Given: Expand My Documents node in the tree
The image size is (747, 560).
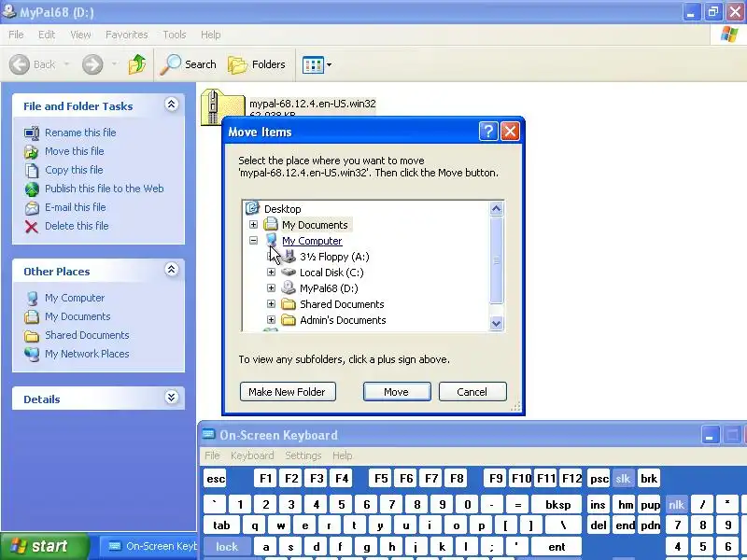Looking at the screenshot, I should point(253,224).
